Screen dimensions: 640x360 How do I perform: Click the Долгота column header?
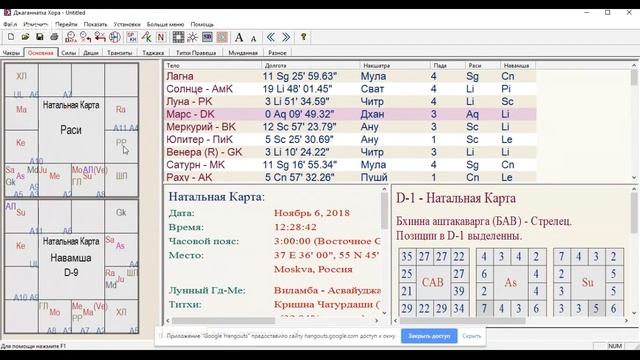pos(311,65)
